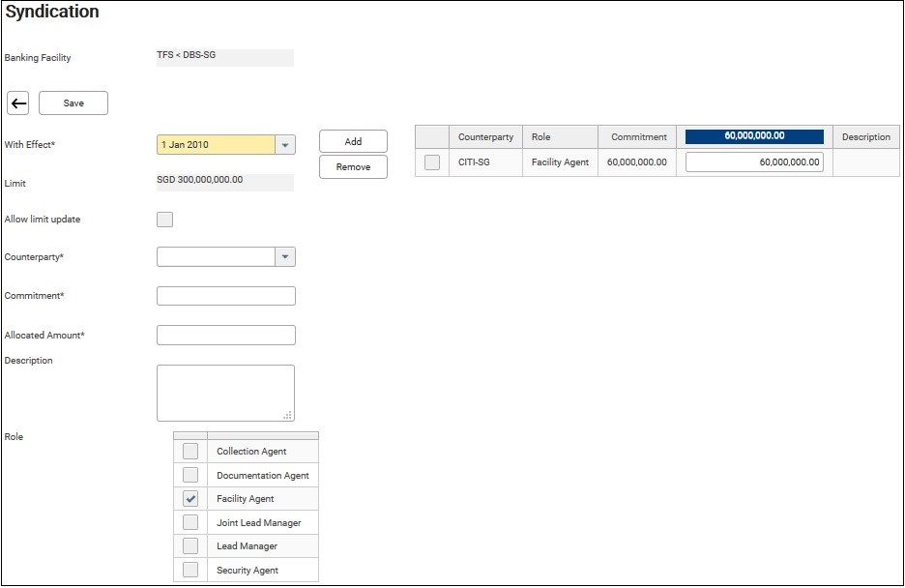Click the blue 60,000,000.00 total header

click(754, 136)
